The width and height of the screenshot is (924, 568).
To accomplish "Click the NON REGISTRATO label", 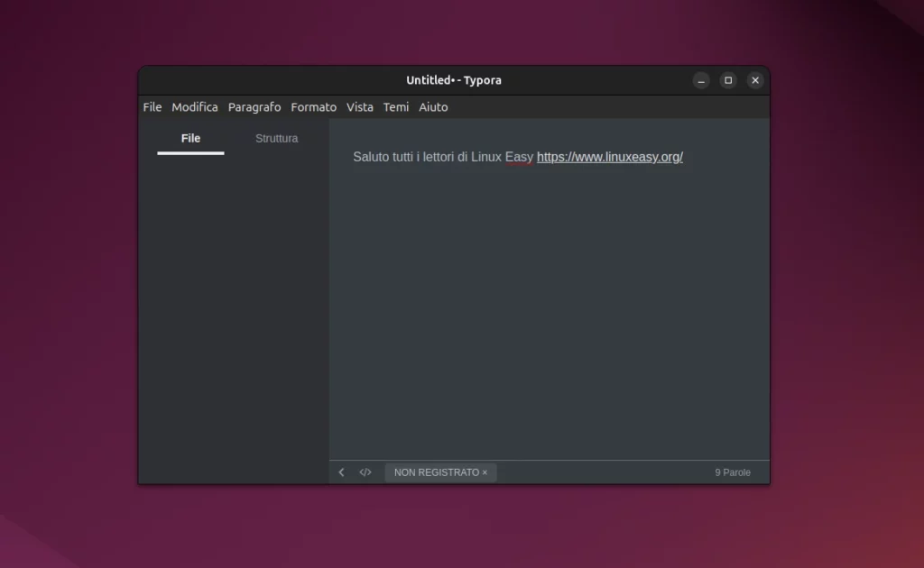I will tap(436, 472).
